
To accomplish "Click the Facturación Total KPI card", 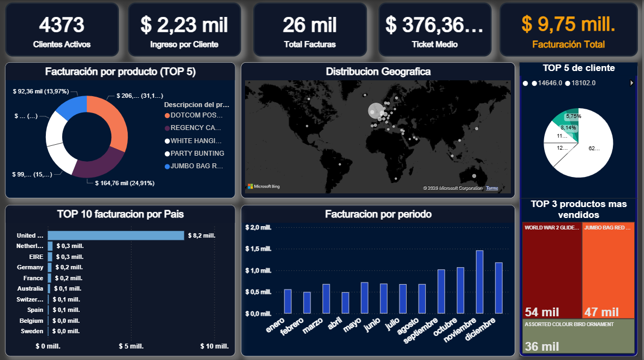I will 578,30.
